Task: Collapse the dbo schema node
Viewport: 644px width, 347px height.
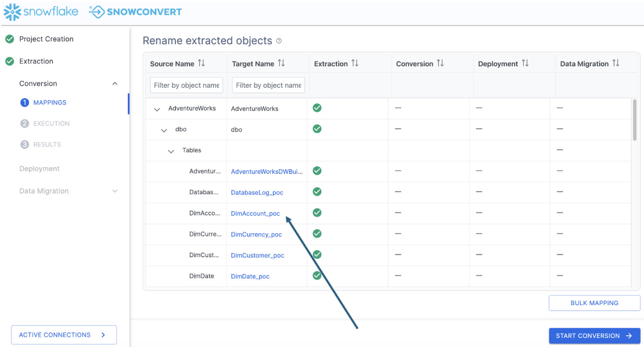Action: click(x=164, y=129)
